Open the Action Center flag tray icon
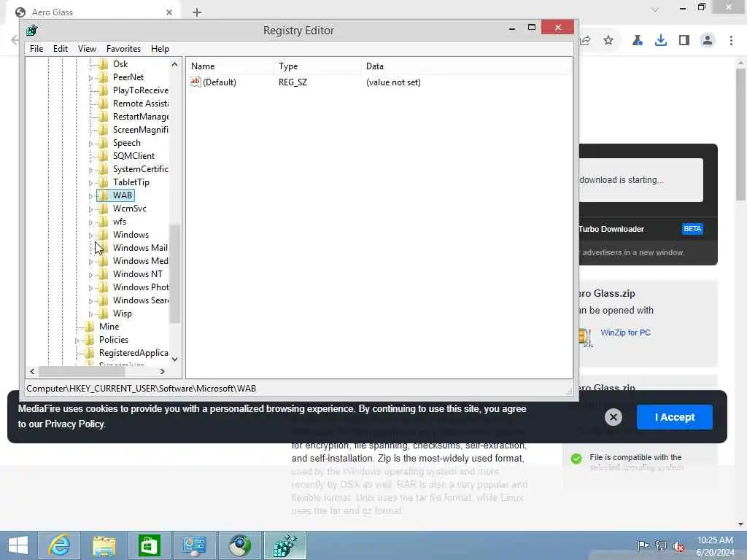This screenshot has height=560, width=747. [x=643, y=545]
